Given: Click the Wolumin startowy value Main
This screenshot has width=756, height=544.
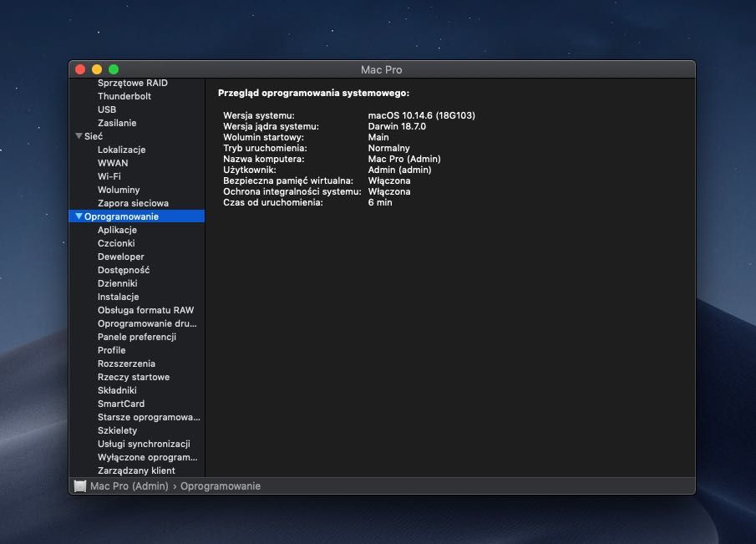Looking at the screenshot, I should click(378, 137).
